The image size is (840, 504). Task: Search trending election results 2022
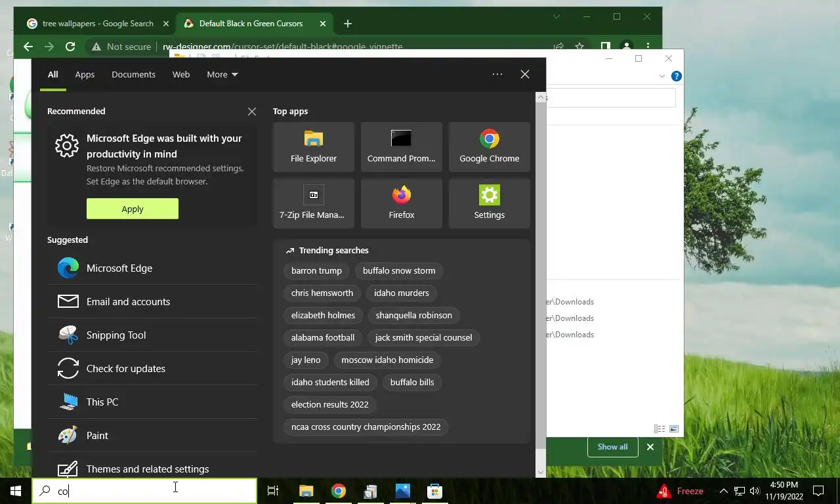[330, 404]
